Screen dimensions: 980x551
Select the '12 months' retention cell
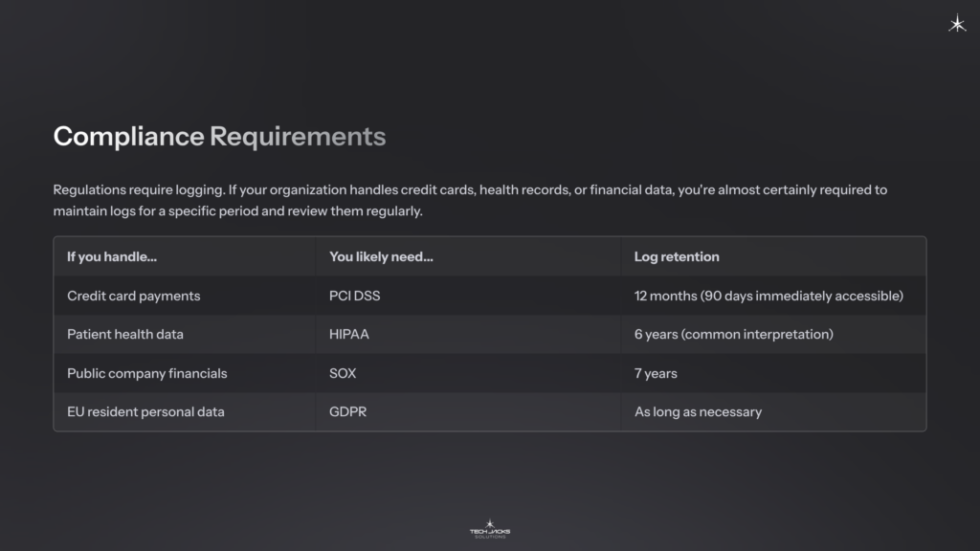pos(768,296)
